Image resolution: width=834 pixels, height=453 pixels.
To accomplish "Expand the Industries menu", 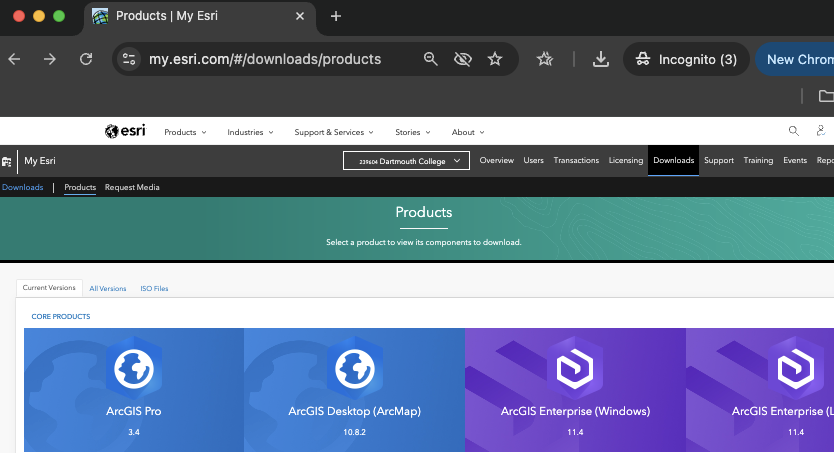I will coord(250,132).
